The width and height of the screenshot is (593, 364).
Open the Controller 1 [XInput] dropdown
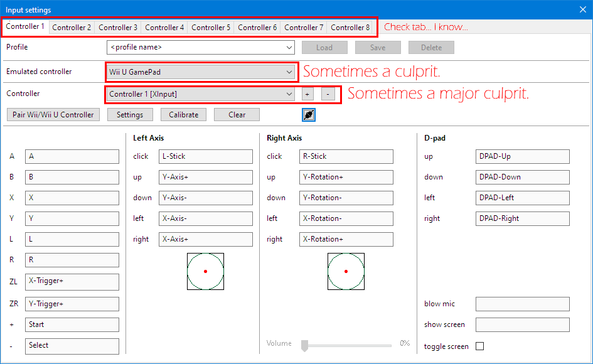pyautogui.click(x=200, y=94)
